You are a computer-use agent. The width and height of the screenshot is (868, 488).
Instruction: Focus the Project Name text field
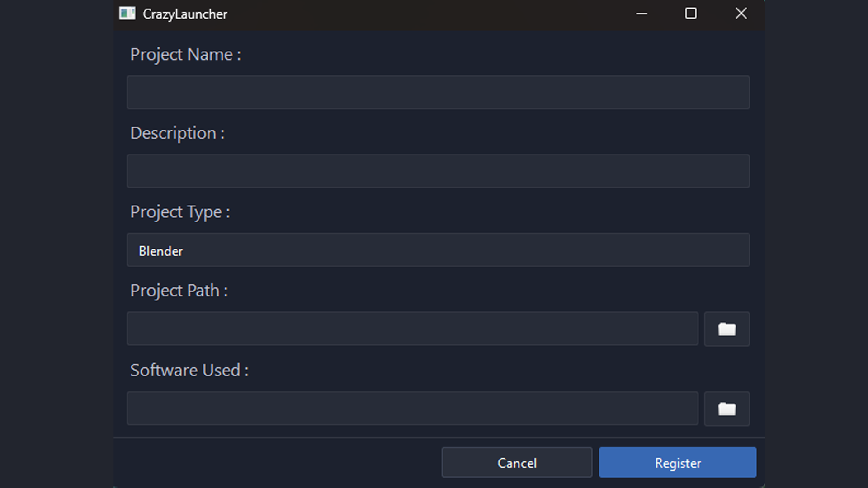coord(438,92)
